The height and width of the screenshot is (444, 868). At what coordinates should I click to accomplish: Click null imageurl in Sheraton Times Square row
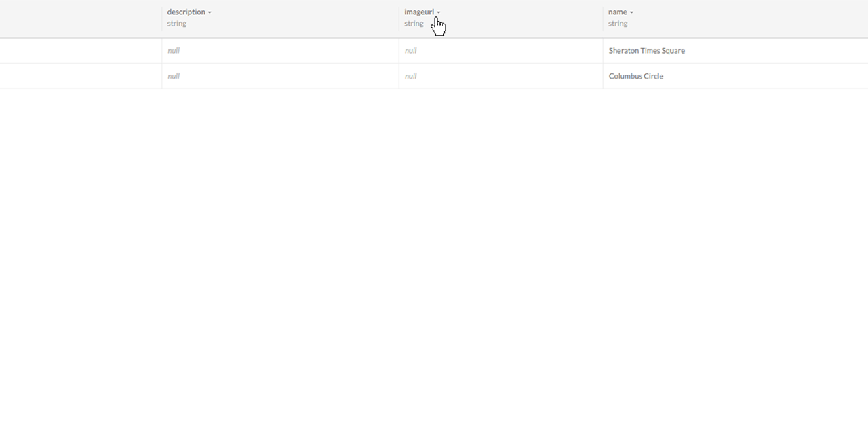pos(410,51)
